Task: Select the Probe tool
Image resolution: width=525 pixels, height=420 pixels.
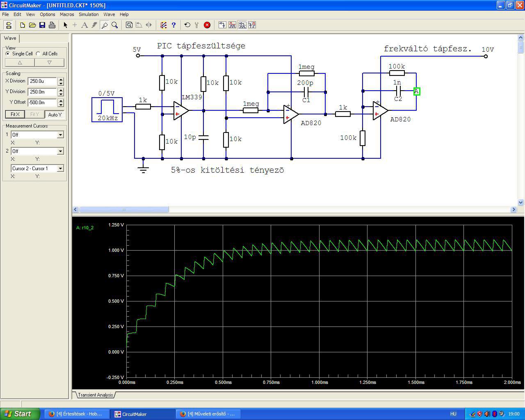Action: [105, 25]
